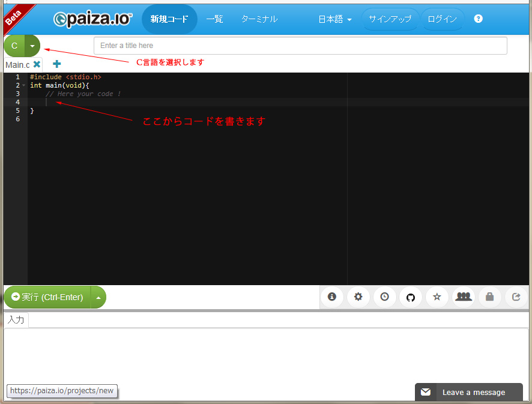Click line number 6 in gutter
This screenshot has width=532, height=404.
point(17,119)
